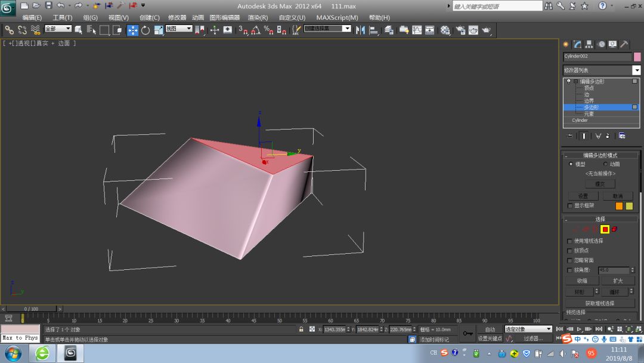Switch to the Display command panel
The height and width of the screenshot is (363, 644).
[612, 44]
